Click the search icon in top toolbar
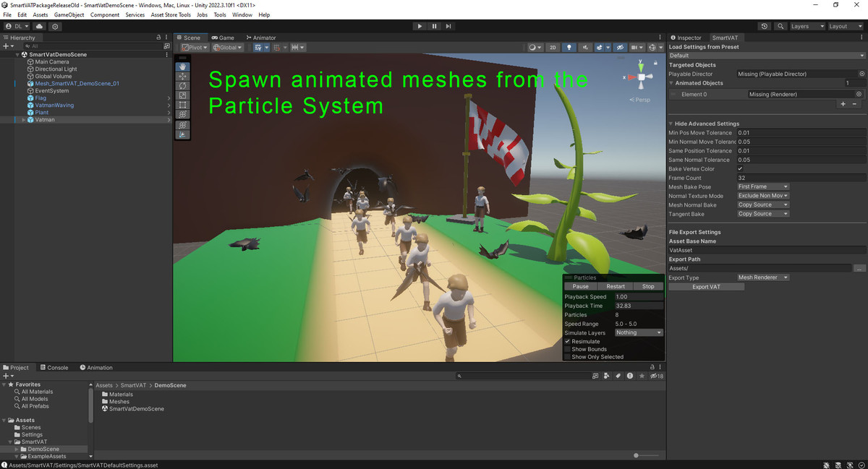This screenshot has height=469, width=868. point(780,26)
